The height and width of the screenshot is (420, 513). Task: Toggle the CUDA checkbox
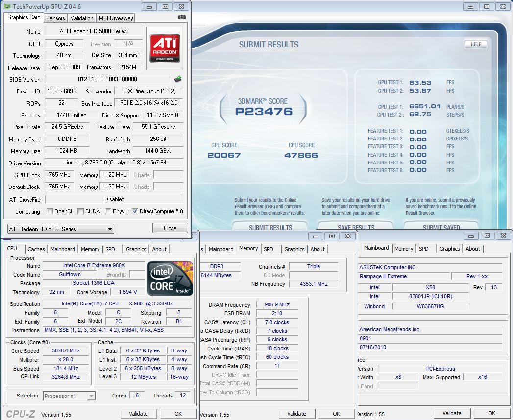tap(80, 211)
